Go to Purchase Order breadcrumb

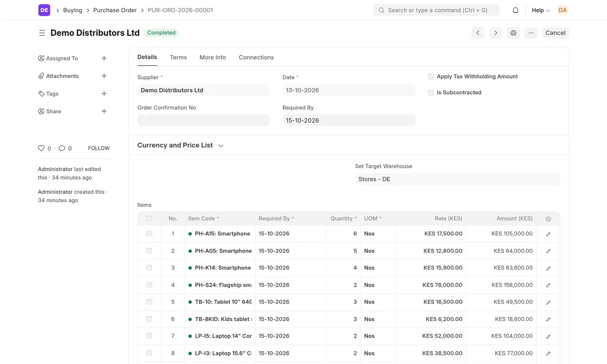point(115,10)
